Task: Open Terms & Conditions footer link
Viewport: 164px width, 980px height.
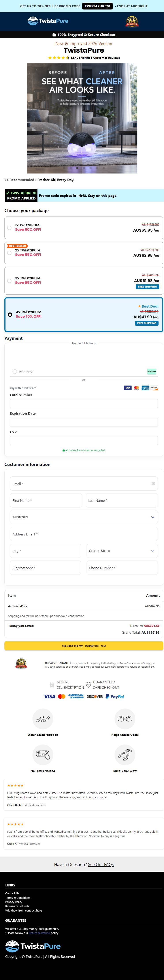Action: pos(17,897)
